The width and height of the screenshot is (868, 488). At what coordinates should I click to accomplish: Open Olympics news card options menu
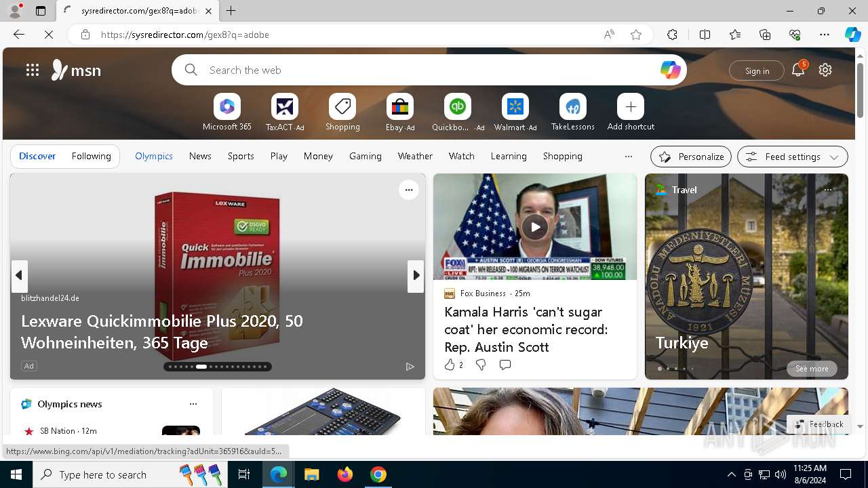pyautogui.click(x=193, y=404)
